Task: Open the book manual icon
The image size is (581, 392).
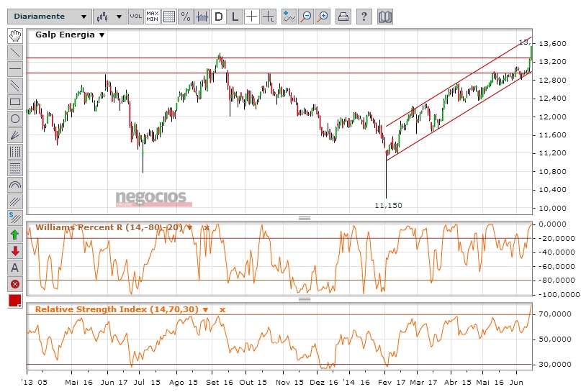Action: [x=385, y=17]
